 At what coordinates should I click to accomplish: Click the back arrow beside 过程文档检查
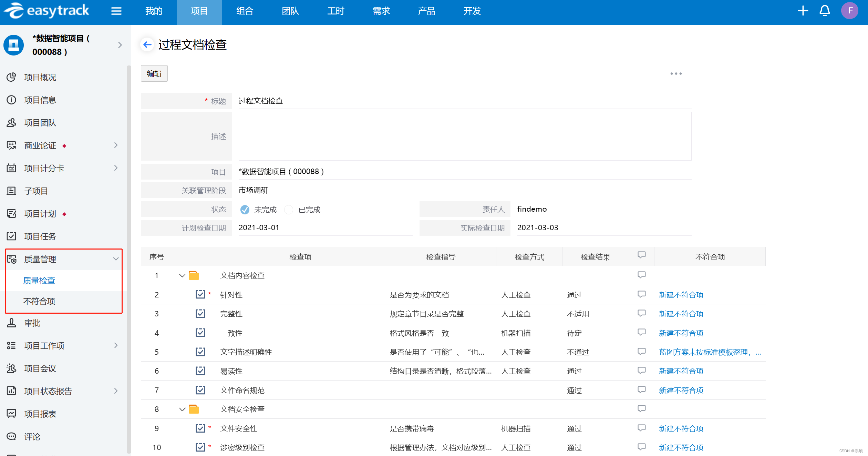(147, 44)
